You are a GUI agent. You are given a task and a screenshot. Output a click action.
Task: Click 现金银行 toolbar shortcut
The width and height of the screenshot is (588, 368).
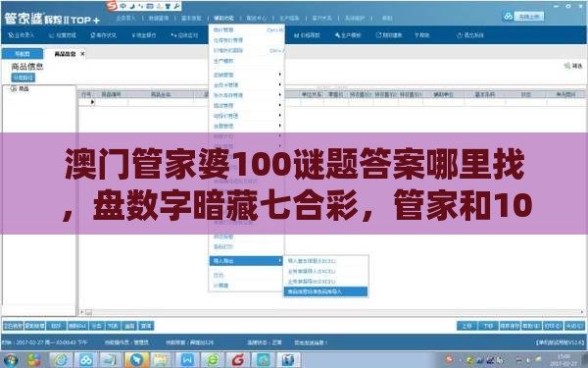pos(144,35)
